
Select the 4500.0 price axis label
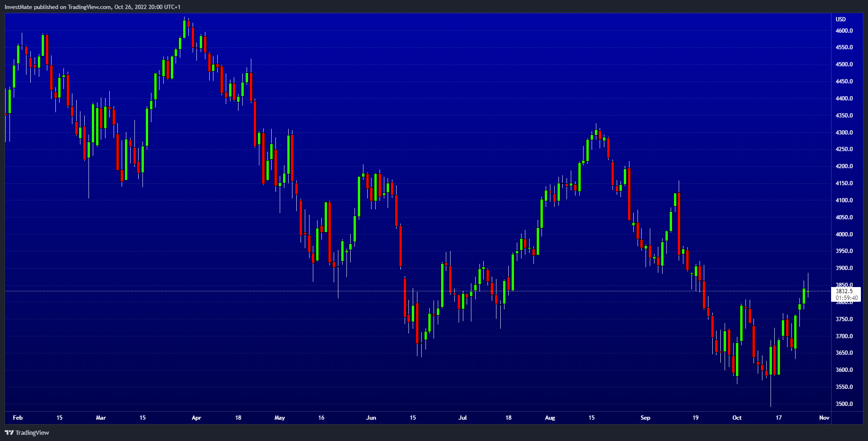tap(844, 64)
